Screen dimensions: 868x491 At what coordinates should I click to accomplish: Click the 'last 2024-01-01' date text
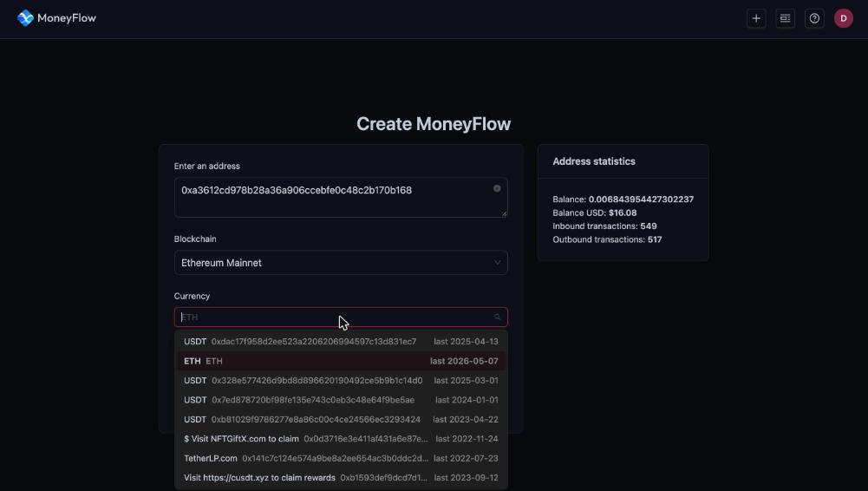467,400
